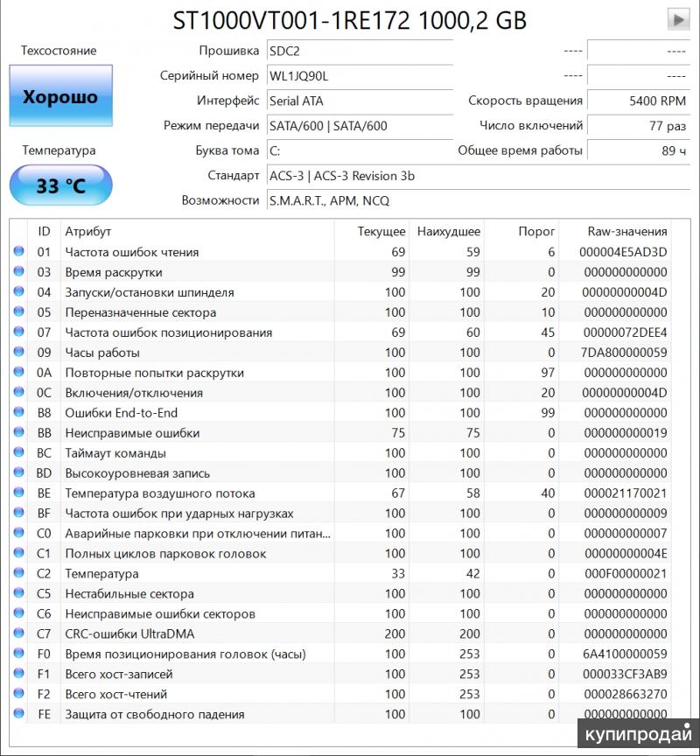
Task: Click the Порог column header
Action: (537, 232)
